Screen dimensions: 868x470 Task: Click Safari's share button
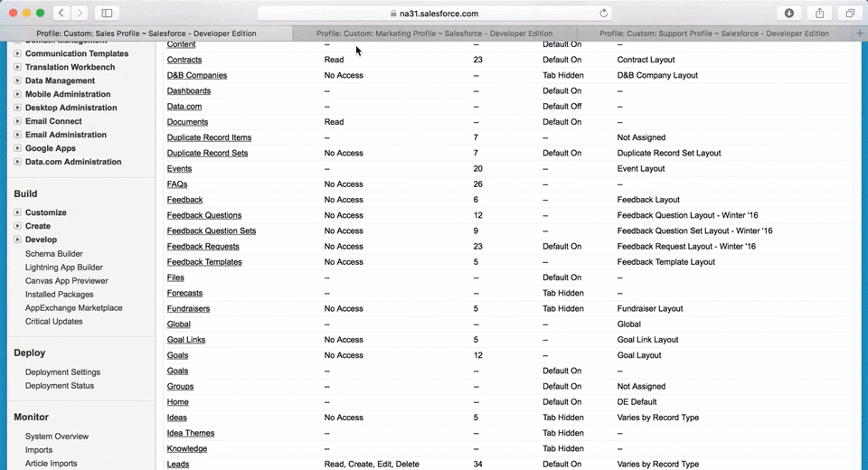click(x=820, y=13)
